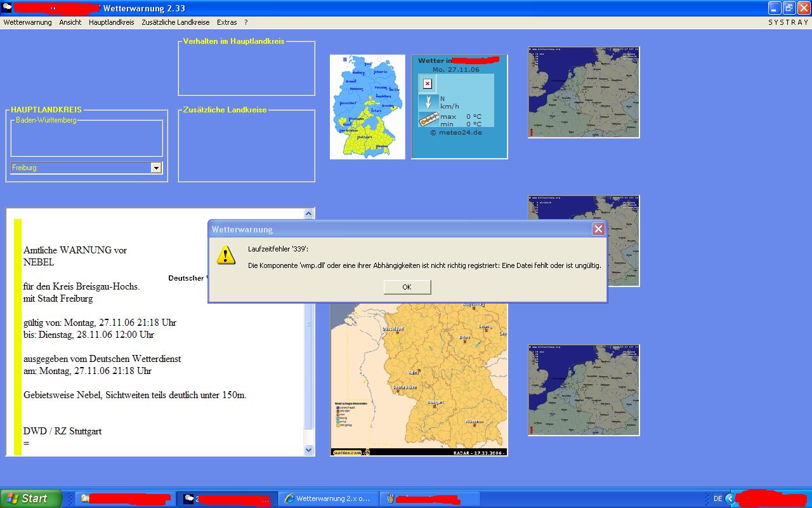Open the ? help menu
This screenshot has width=812, height=508.
[246, 22]
